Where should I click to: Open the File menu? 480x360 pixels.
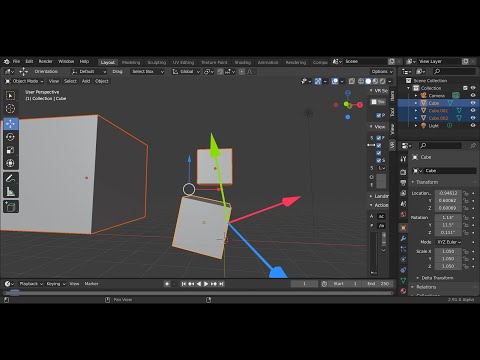pyautogui.click(x=16, y=61)
